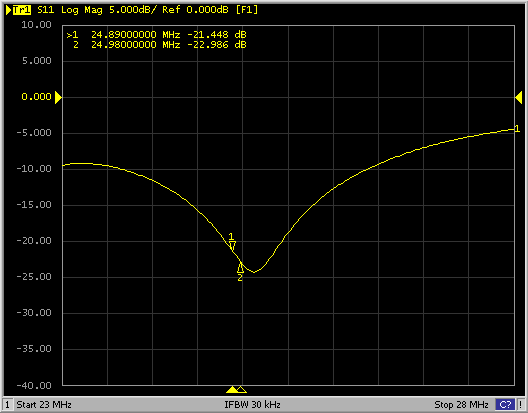Click the [F1] fixture indicator
The image size is (528, 413).
[x=247, y=10]
